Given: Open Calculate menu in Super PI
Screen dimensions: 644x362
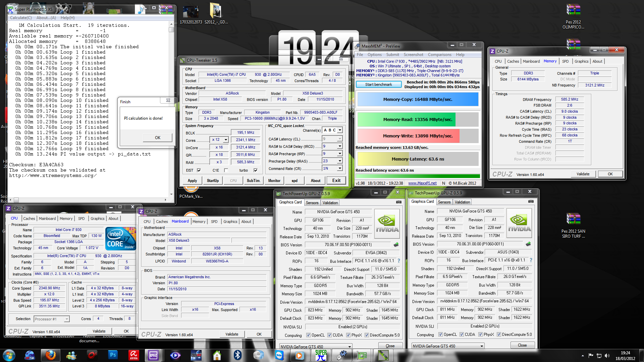Looking at the screenshot, I should [21, 18].
